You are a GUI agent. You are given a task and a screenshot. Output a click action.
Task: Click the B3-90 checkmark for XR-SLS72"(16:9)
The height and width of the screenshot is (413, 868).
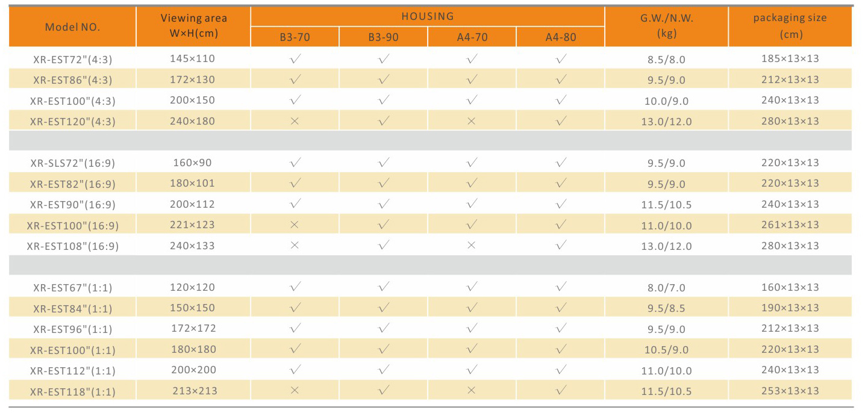[x=384, y=162]
